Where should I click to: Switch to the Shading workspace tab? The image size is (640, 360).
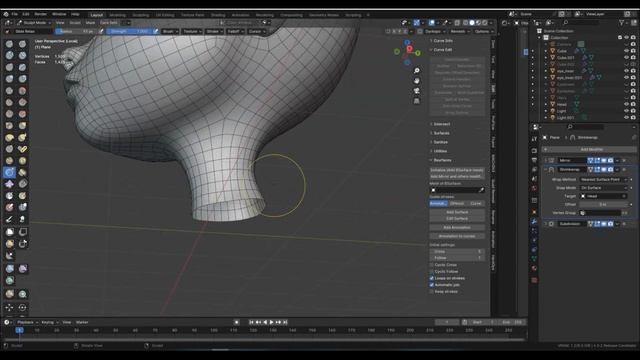(x=218, y=15)
